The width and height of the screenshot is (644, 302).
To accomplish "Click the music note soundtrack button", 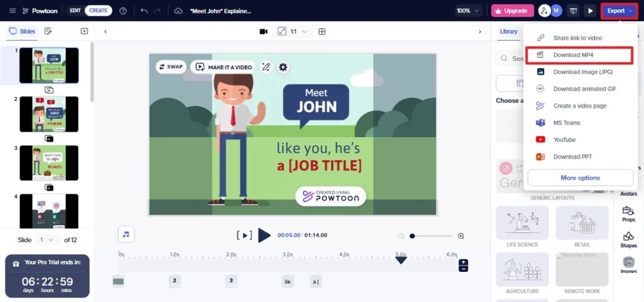I will click(x=126, y=234).
